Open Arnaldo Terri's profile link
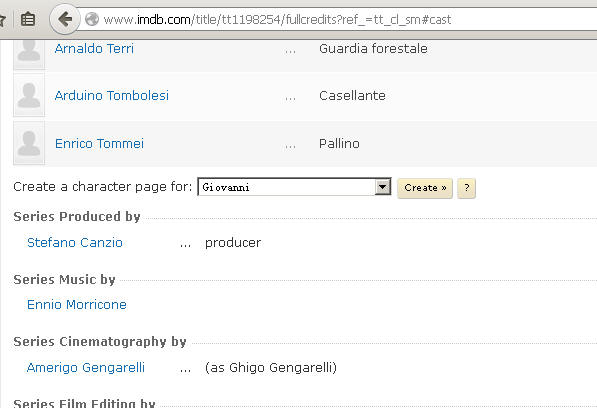This screenshot has width=597, height=408. click(94, 49)
